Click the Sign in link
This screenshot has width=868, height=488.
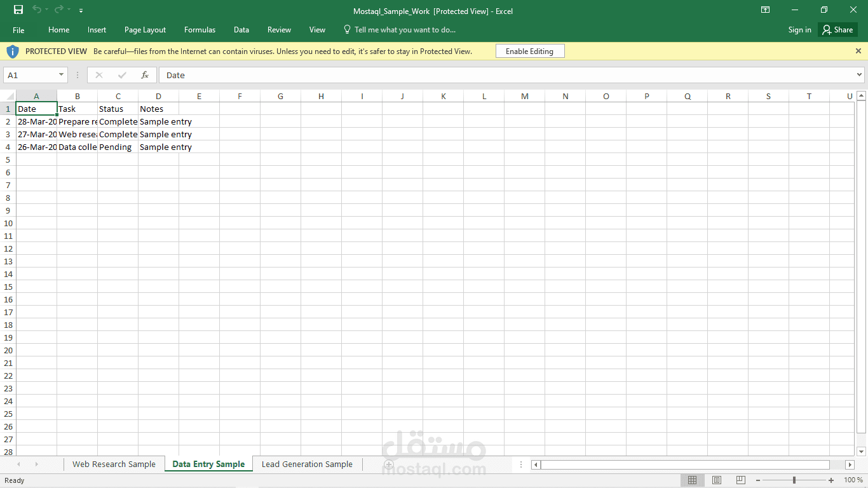click(799, 30)
